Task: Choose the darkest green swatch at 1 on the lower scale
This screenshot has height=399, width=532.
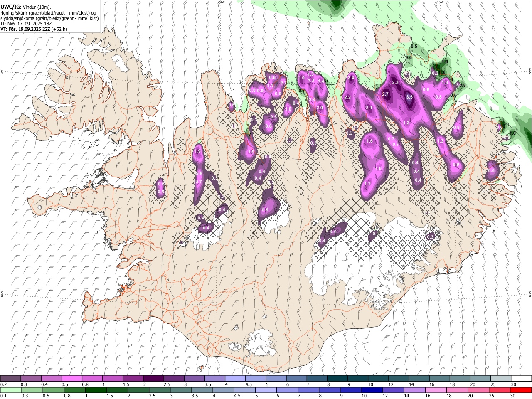Action: point(96,390)
